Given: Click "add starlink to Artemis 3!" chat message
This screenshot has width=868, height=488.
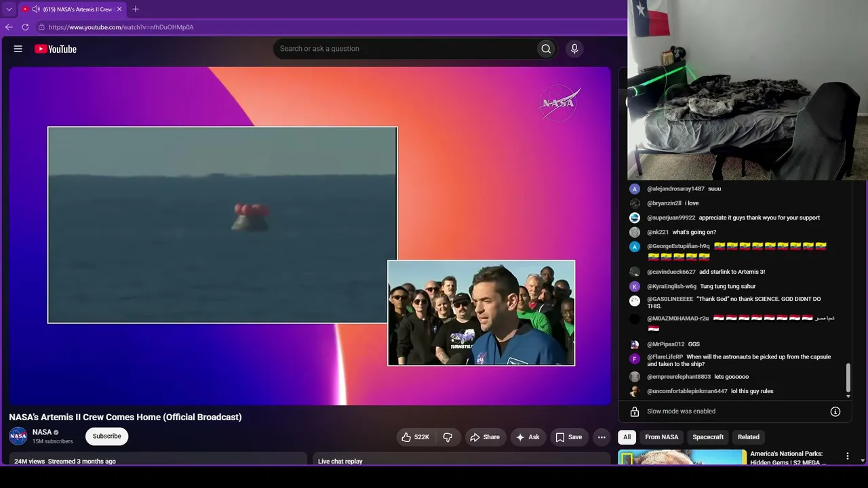Looking at the screenshot, I should click(x=732, y=272).
